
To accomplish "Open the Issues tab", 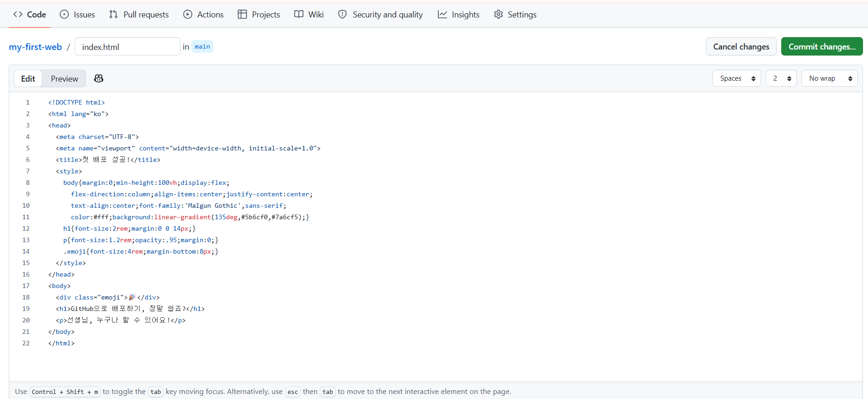I will point(78,14).
